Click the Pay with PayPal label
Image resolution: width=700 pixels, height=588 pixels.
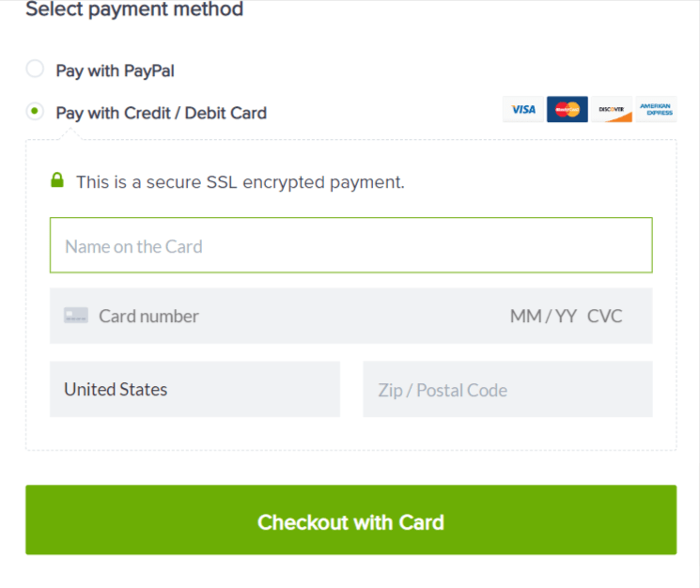tap(116, 71)
